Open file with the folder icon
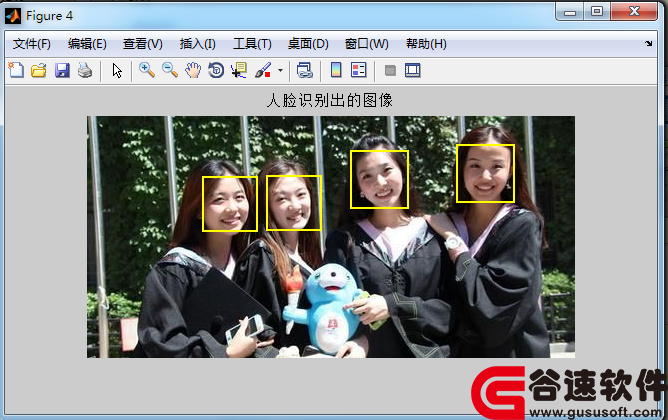The width and height of the screenshot is (668, 420). [x=39, y=70]
